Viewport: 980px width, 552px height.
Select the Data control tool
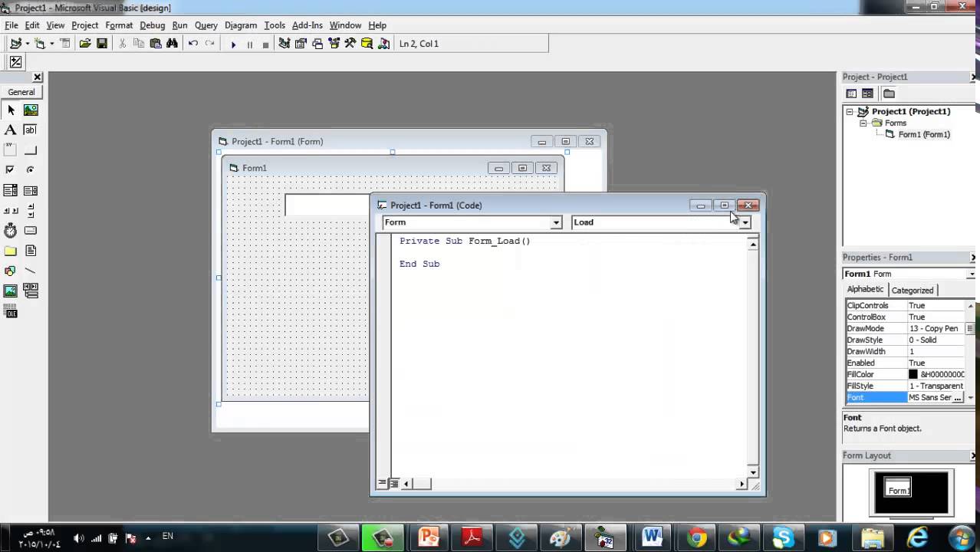pos(31,291)
